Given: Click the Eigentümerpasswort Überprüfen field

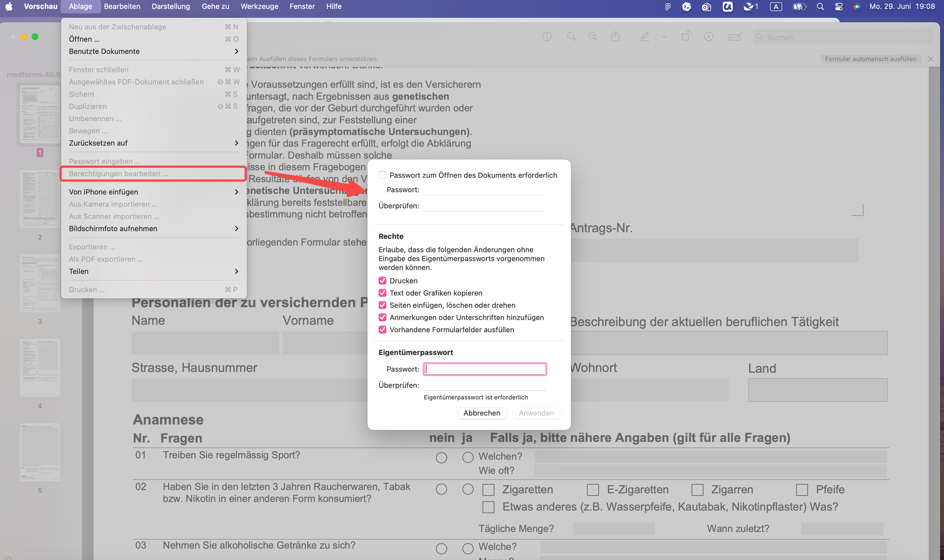Looking at the screenshot, I should coord(485,385).
